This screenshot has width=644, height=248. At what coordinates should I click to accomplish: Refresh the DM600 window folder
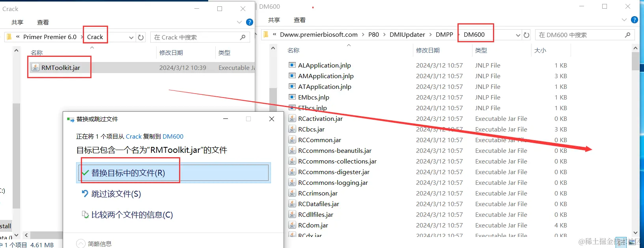526,35
